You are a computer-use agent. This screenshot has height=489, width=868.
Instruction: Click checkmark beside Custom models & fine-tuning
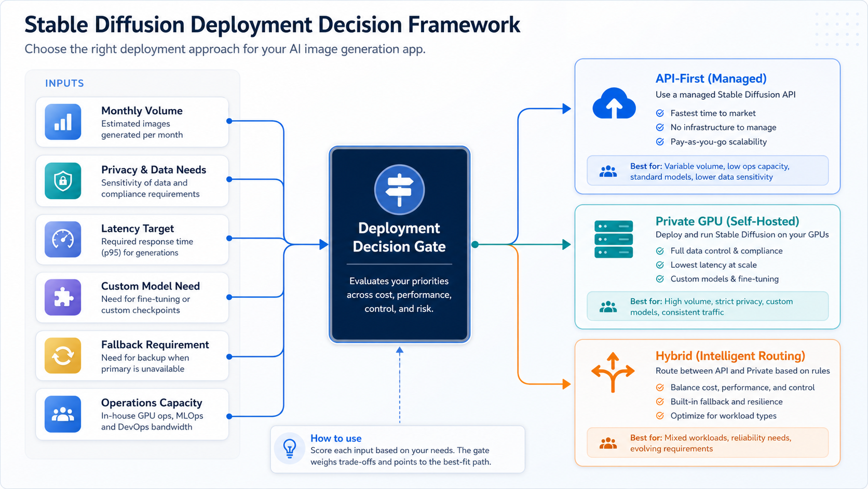click(x=660, y=279)
